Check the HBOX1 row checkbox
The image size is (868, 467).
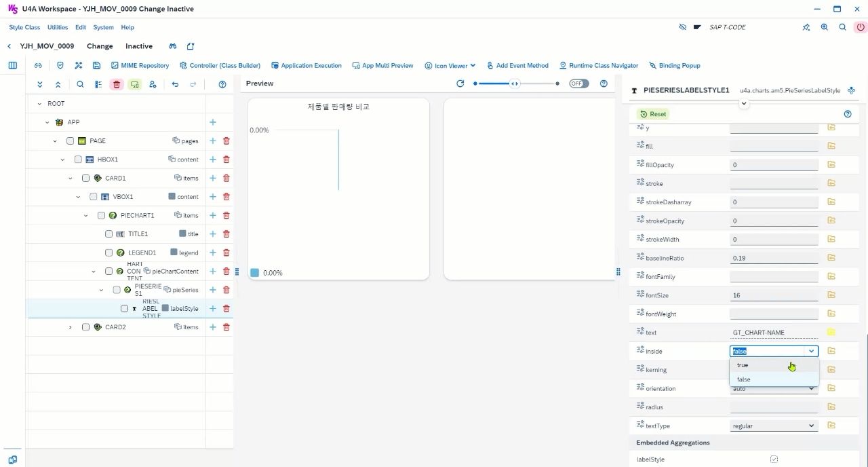coord(78,160)
